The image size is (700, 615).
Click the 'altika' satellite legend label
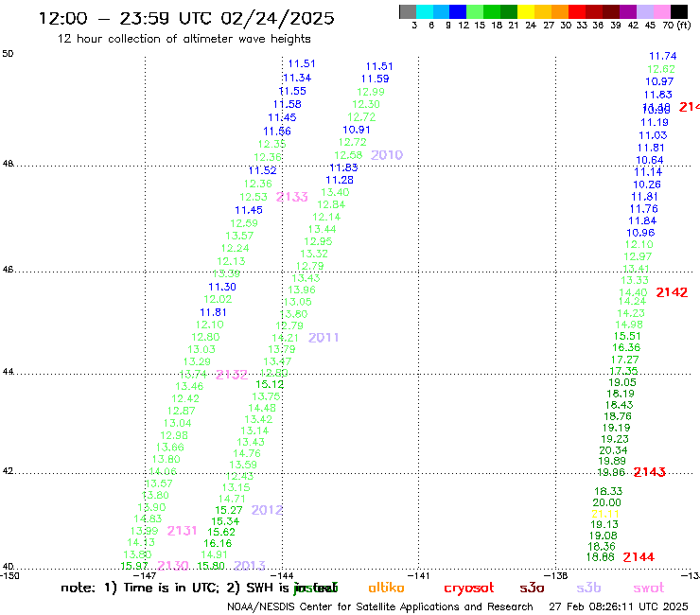[386, 588]
